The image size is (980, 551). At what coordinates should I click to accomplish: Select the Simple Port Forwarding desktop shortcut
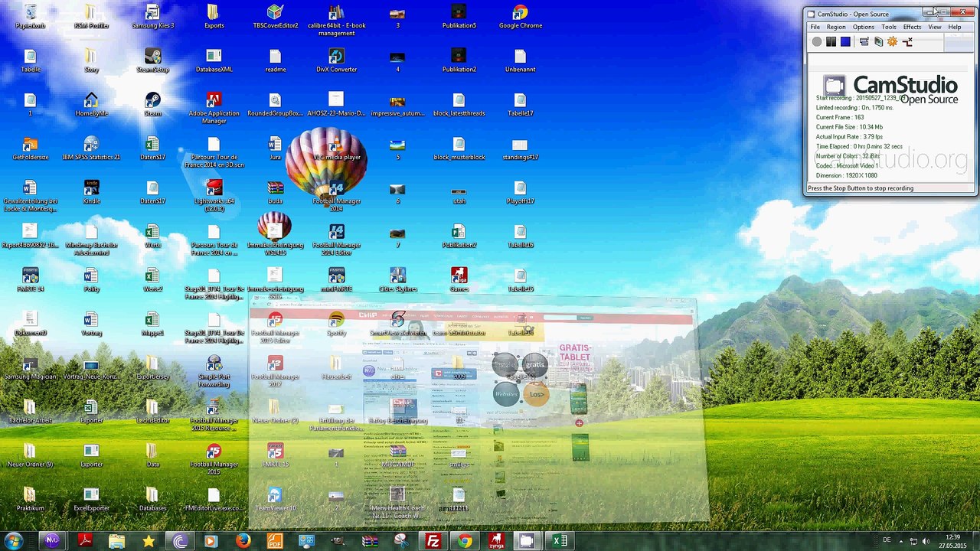click(x=214, y=371)
